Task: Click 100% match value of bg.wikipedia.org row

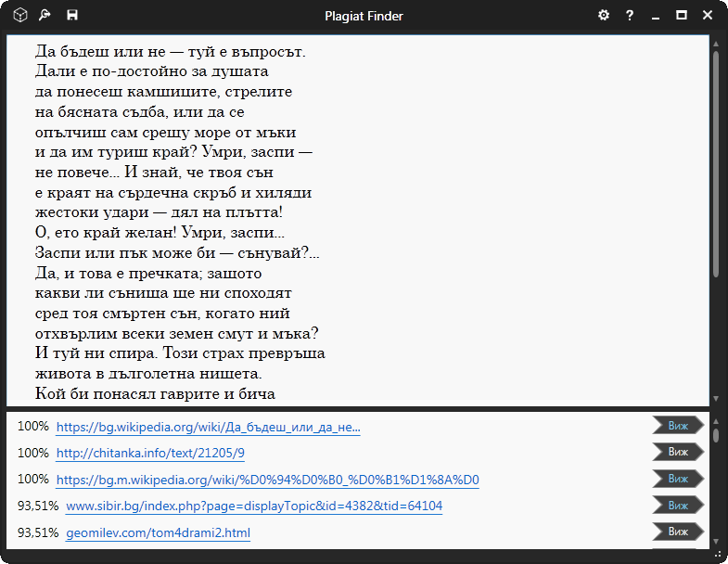Action: (x=33, y=426)
